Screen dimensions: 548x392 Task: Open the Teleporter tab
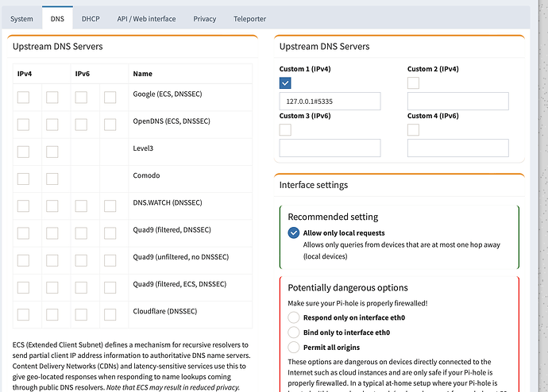[x=249, y=18]
